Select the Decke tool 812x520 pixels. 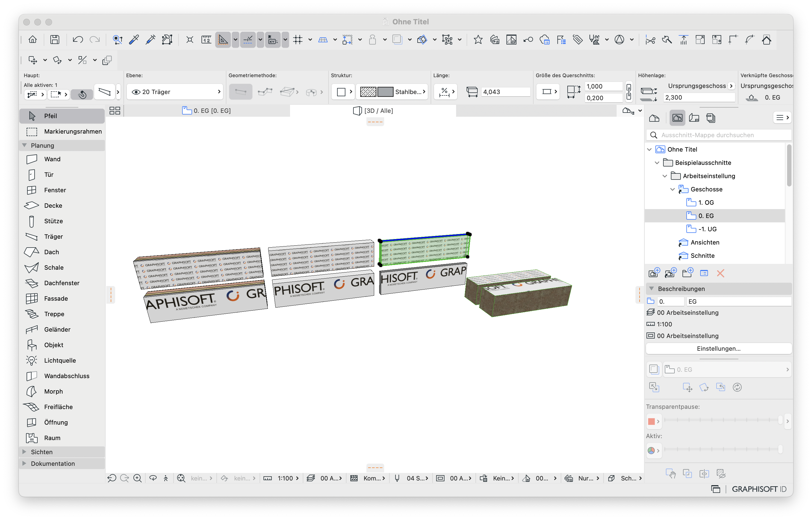62,206
